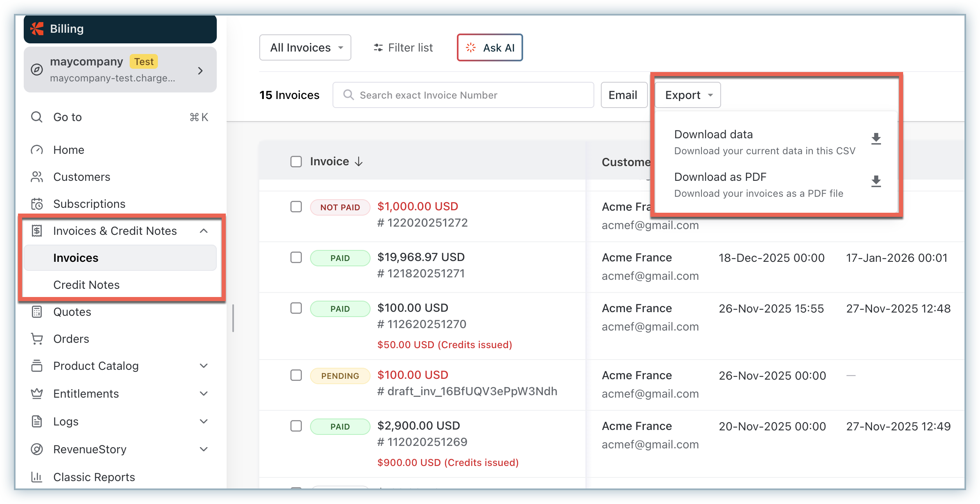Check the NOT PAID $1,000.00 invoice checkbox

(296, 207)
